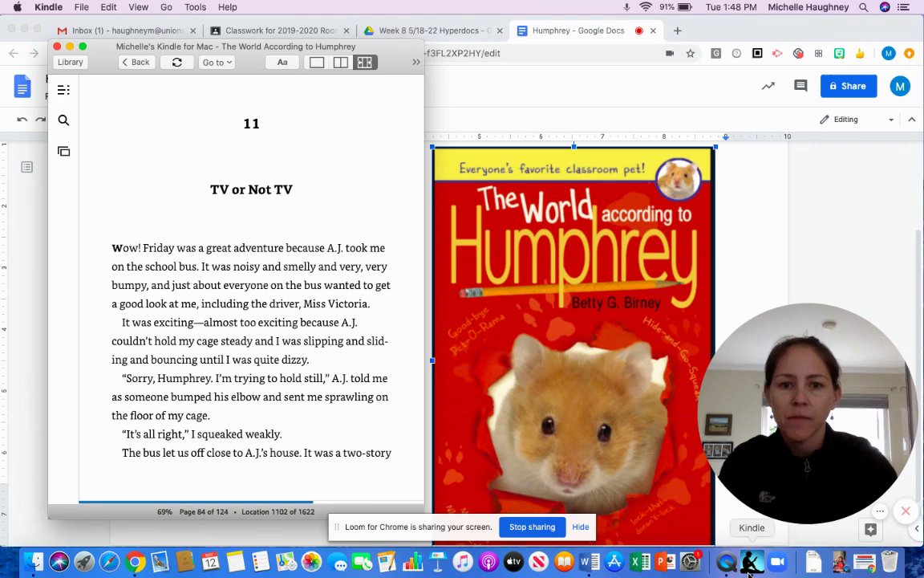Switch to Classwork for 2019-2020 tab

pyautogui.click(x=280, y=31)
